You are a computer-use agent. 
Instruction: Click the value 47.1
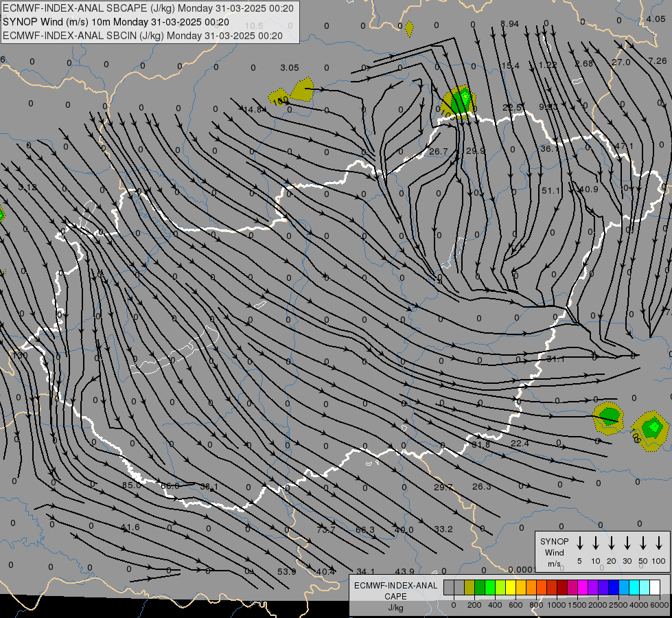tap(624, 146)
